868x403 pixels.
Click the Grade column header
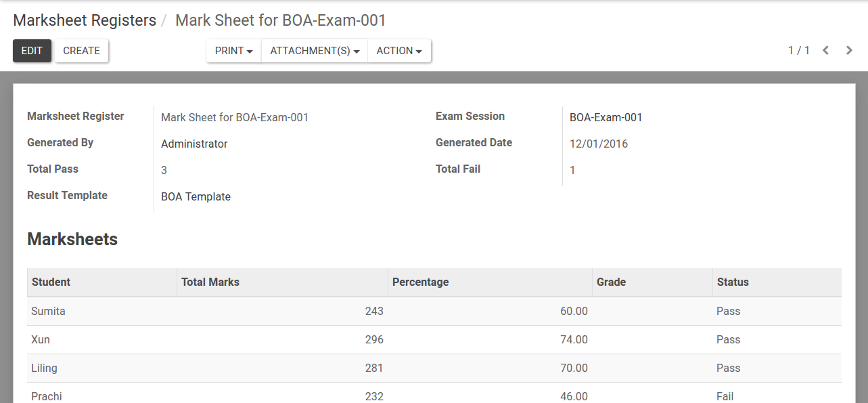tap(611, 282)
